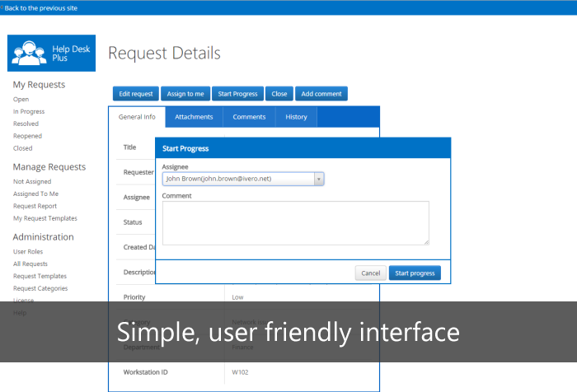Viewport: 577px width, 392px height.
Task: Click the Status field label
Action: (x=133, y=222)
